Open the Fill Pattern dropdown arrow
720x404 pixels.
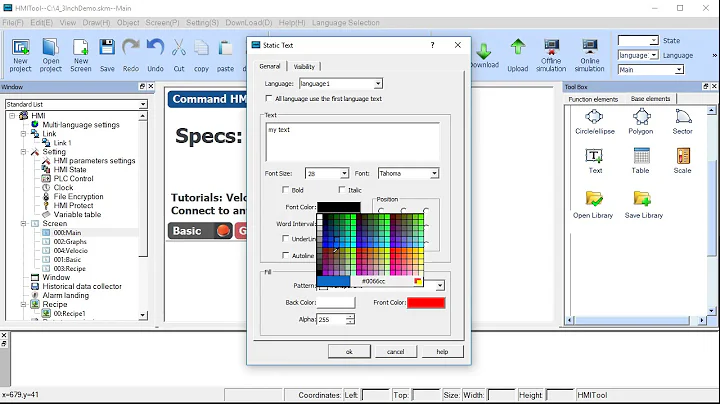(440, 286)
